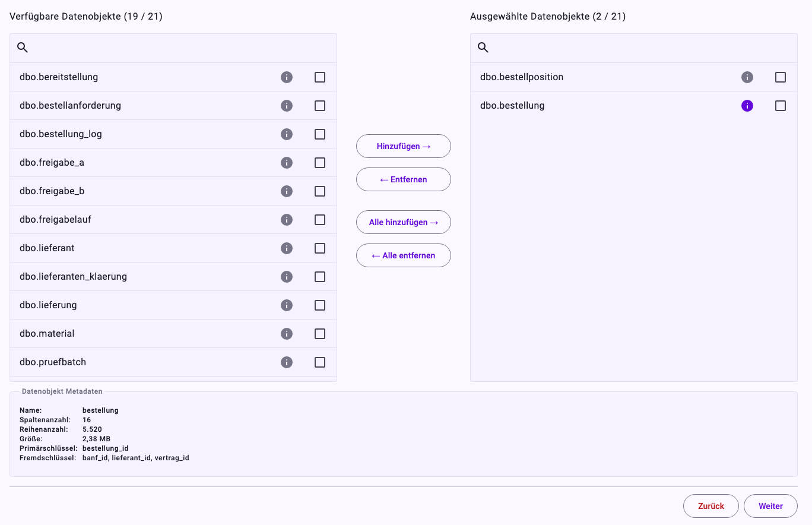Check the dbo.pruefbatch checkbox
The height and width of the screenshot is (525, 812).
click(x=320, y=362)
